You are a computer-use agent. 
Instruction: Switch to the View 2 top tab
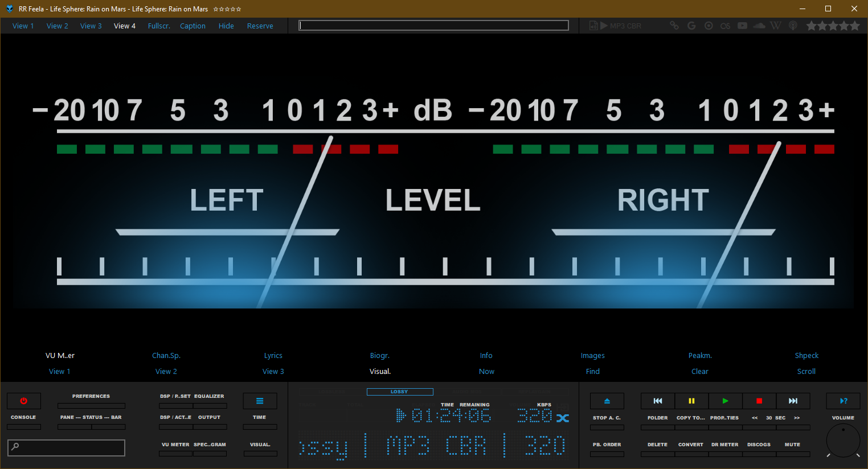[x=57, y=26]
